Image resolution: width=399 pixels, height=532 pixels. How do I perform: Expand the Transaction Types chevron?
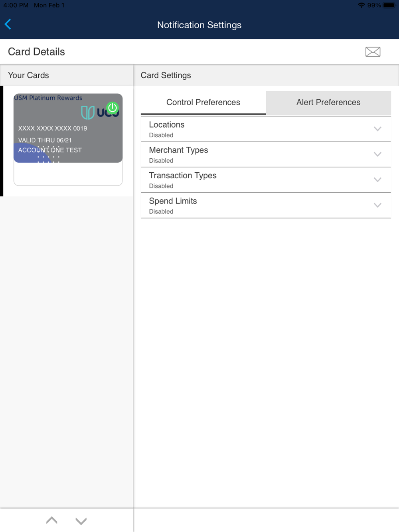(377, 180)
